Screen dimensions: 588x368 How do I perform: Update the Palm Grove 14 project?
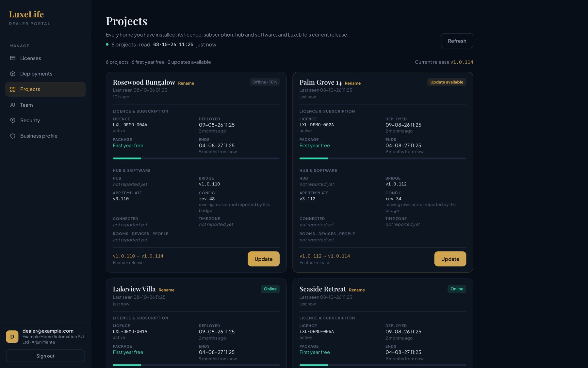[450, 259]
